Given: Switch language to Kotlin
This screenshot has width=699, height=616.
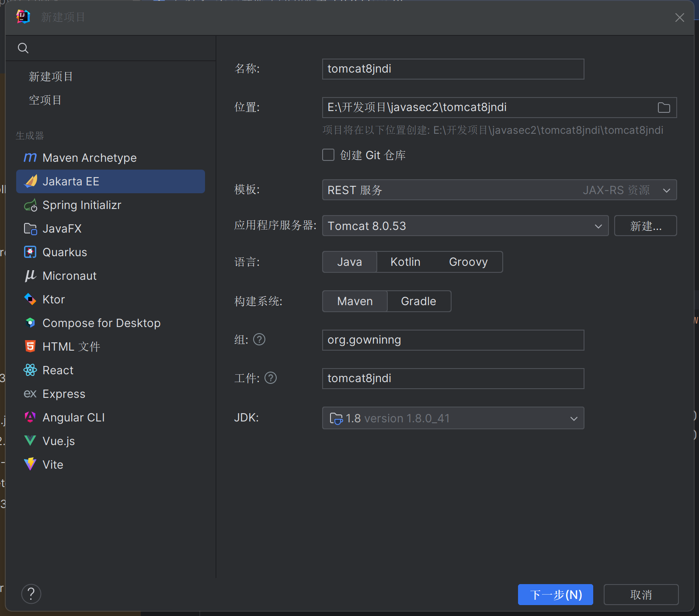Looking at the screenshot, I should coord(405,262).
